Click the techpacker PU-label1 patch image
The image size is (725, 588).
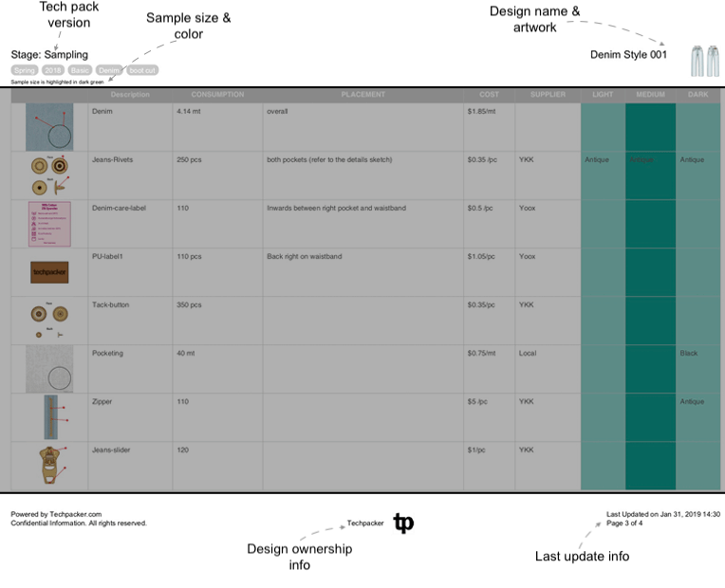pyautogui.click(x=49, y=272)
